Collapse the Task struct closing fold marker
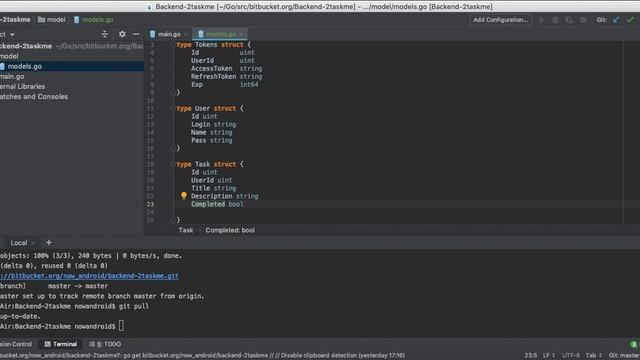 pos(173,220)
